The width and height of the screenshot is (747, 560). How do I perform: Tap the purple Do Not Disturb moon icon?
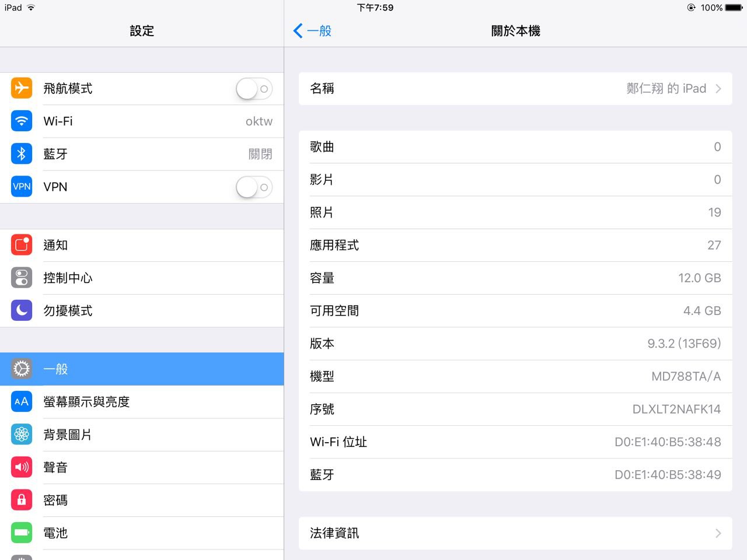pyautogui.click(x=22, y=310)
